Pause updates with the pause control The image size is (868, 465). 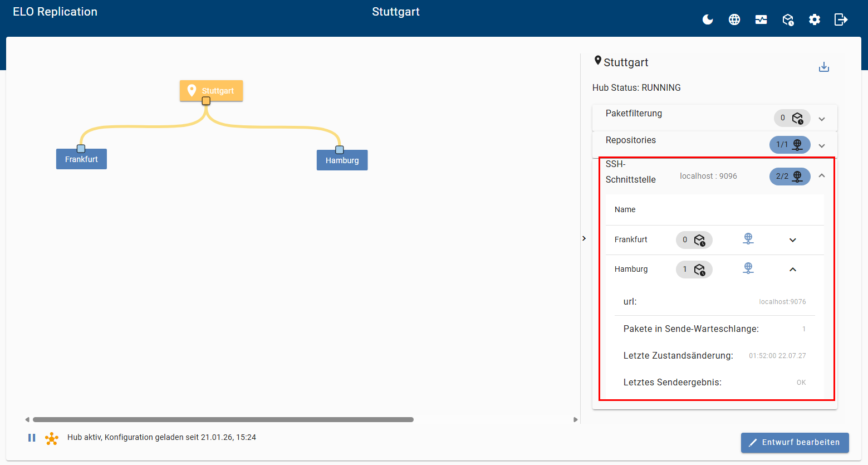(32, 437)
